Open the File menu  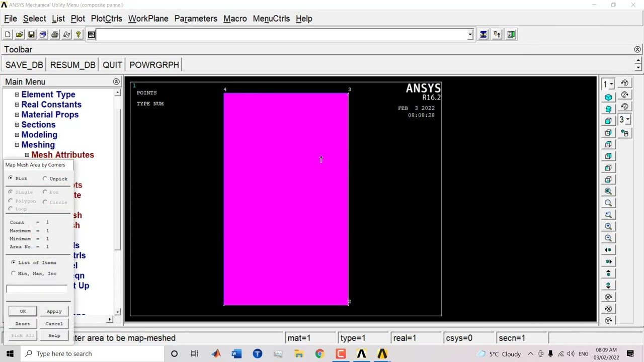(x=11, y=19)
